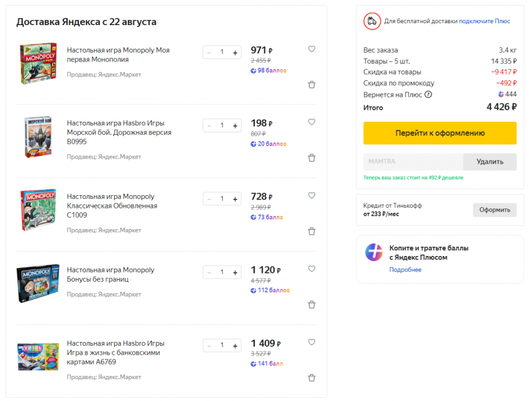Increase quantity of Monopoly Бонусы без границ

(235, 272)
